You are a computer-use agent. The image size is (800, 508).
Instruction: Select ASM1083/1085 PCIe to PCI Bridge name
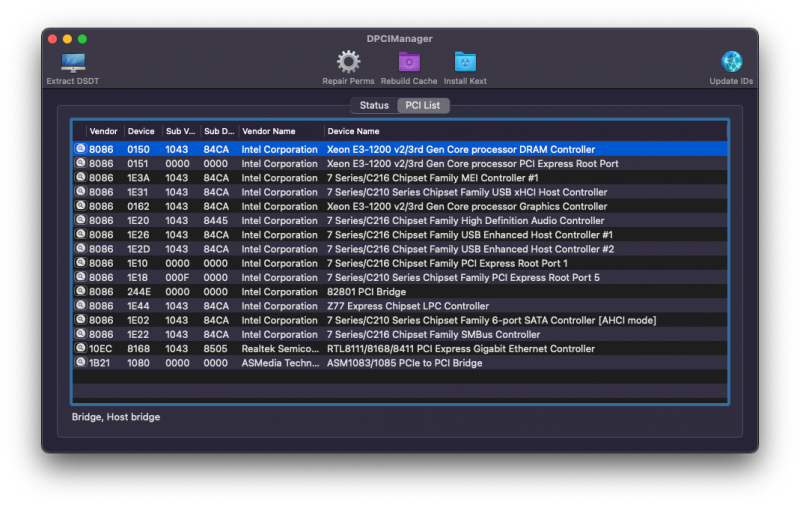[x=405, y=363]
